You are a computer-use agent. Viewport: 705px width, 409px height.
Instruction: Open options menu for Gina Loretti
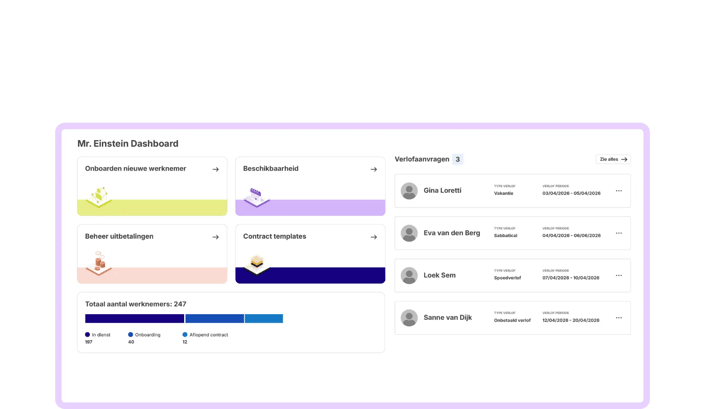[619, 191]
